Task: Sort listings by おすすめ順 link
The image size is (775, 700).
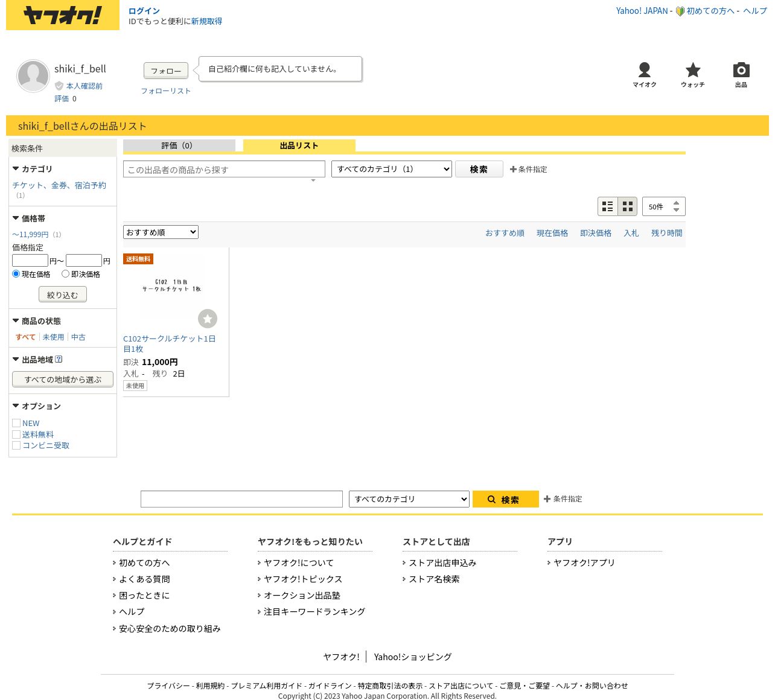Action: coord(505,233)
